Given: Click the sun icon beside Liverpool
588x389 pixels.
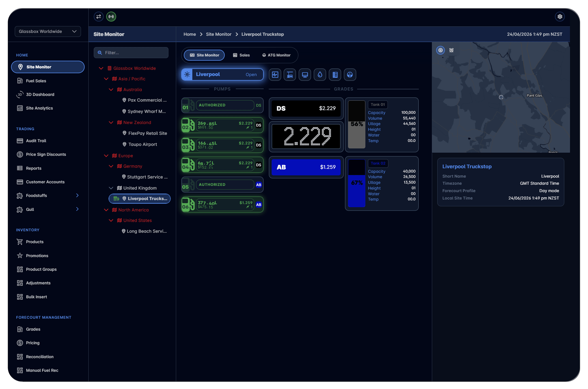Looking at the screenshot, I should coord(187,75).
